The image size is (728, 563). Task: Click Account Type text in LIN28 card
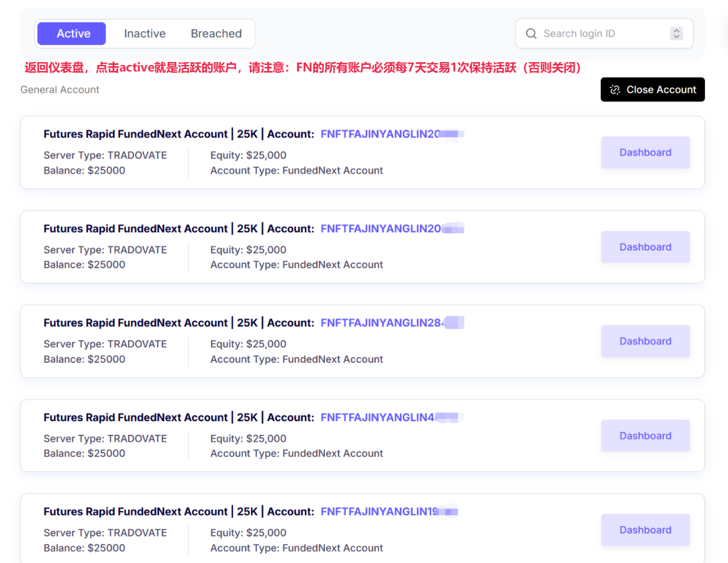pos(297,359)
